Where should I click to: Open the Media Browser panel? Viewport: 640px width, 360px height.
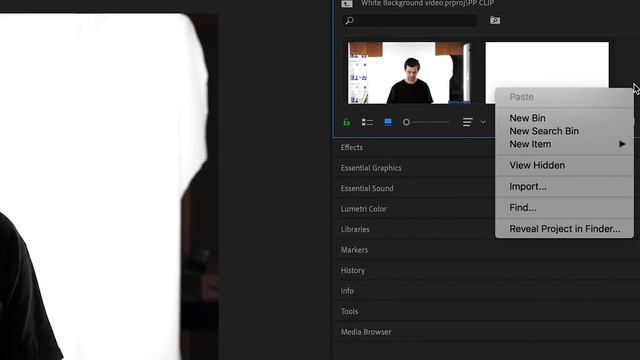[x=366, y=331]
